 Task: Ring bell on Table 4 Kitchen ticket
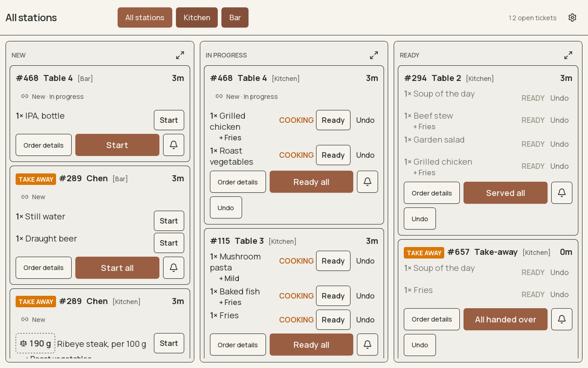tap(367, 182)
